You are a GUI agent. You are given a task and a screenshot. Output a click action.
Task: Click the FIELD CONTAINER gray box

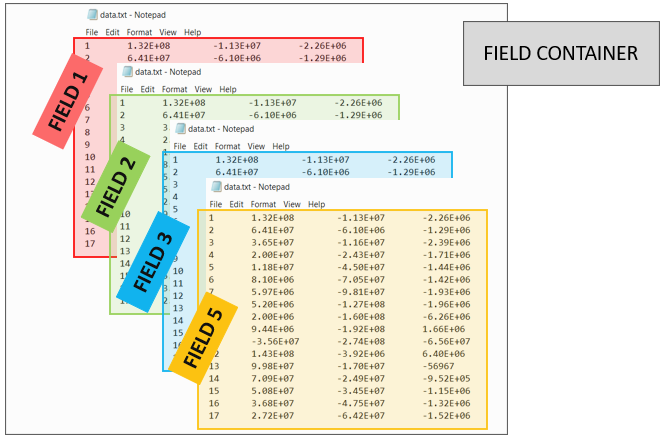559,53
